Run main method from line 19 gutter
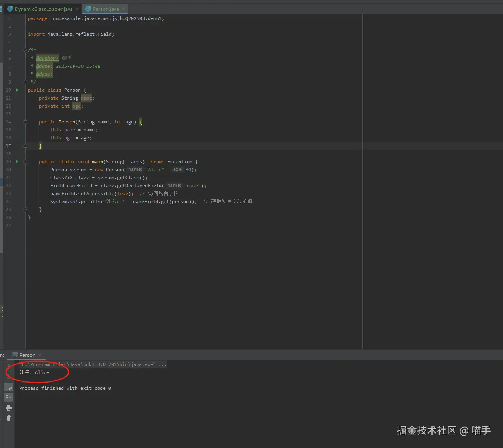The image size is (503, 448). coord(17,162)
